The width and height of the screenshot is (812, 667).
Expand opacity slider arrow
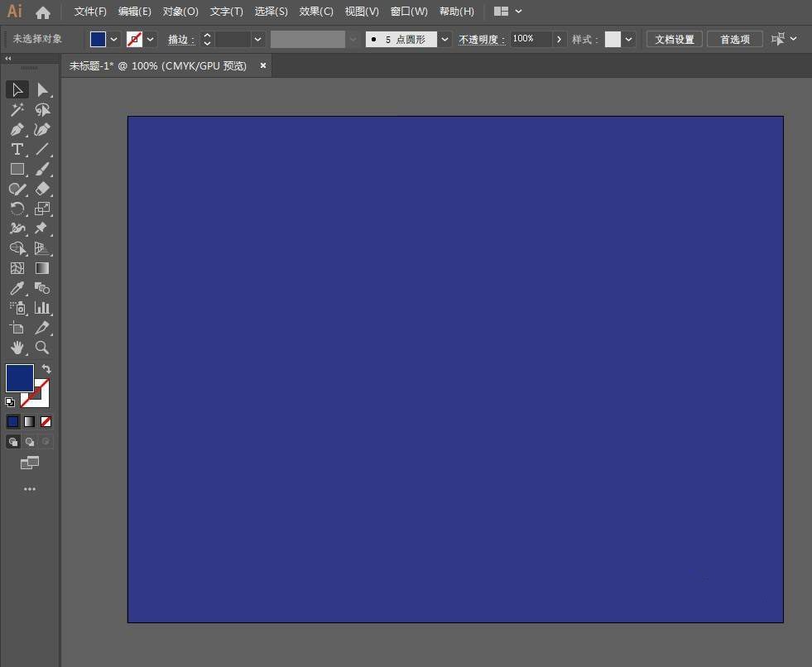pyautogui.click(x=559, y=40)
